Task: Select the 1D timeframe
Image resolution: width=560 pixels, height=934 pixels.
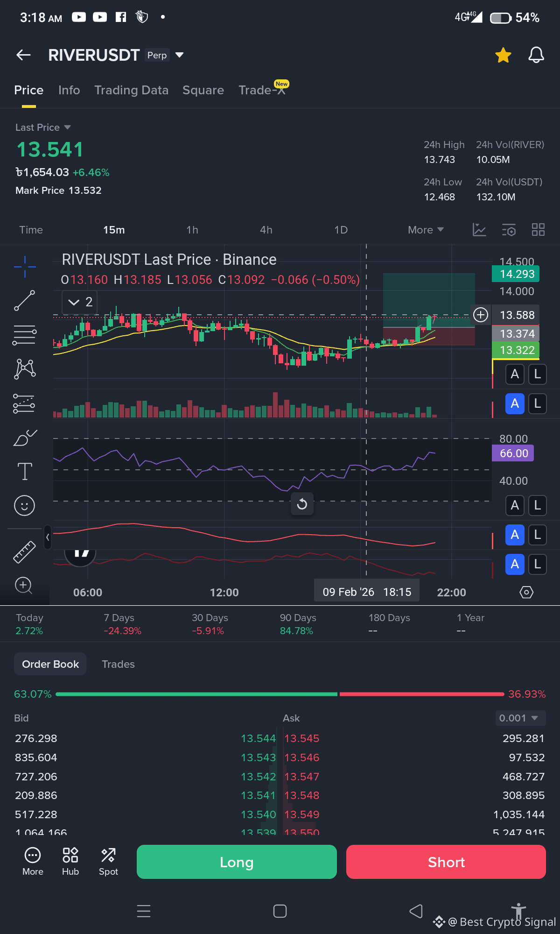Action: (341, 230)
